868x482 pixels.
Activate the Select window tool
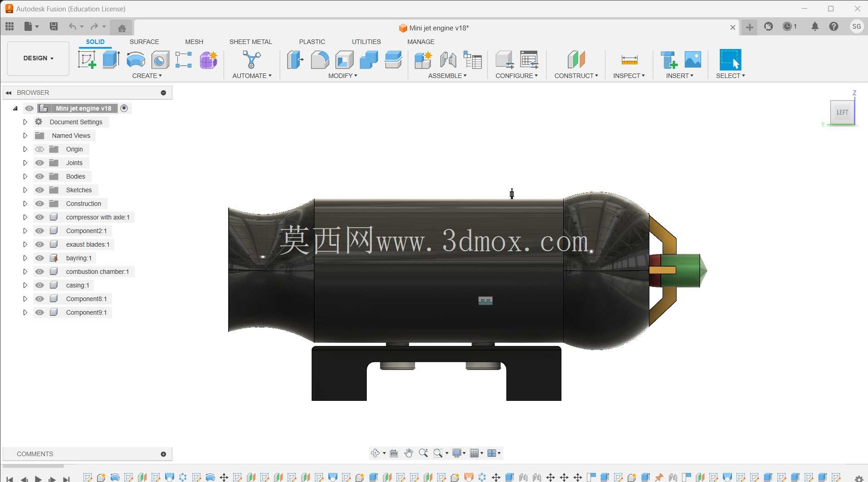coord(731,60)
